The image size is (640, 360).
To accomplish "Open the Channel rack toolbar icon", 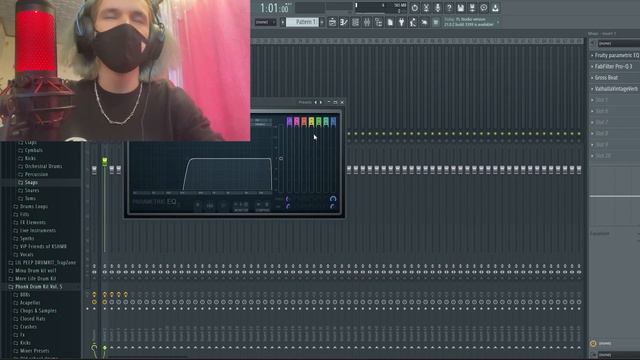I will pyautogui.click(x=356, y=22).
